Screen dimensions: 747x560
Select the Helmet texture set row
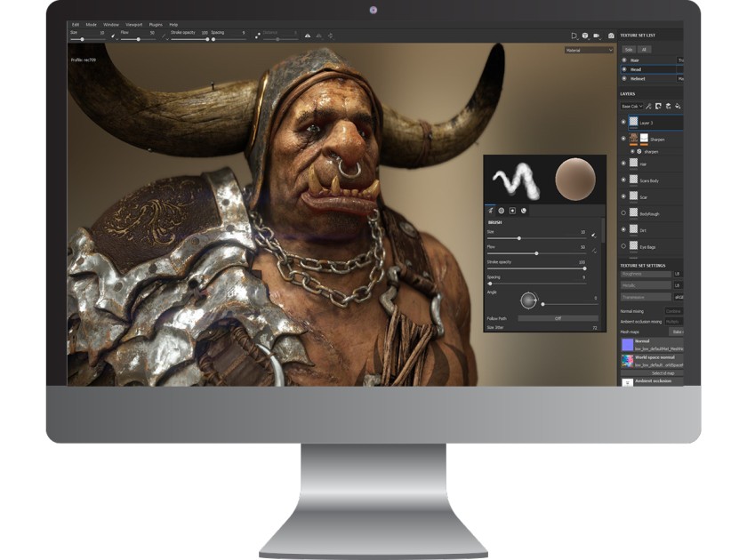(x=651, y=78)
